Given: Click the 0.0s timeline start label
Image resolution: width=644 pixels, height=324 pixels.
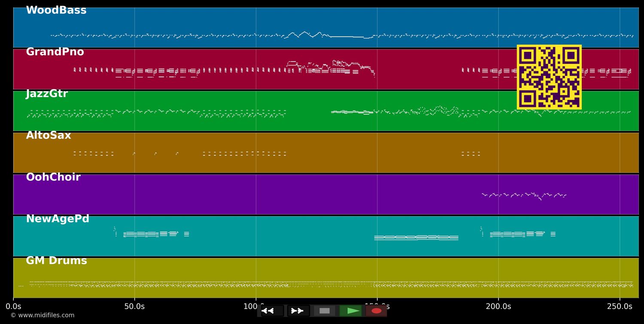Looking at the screenshot, I should [x=13, y=306].
